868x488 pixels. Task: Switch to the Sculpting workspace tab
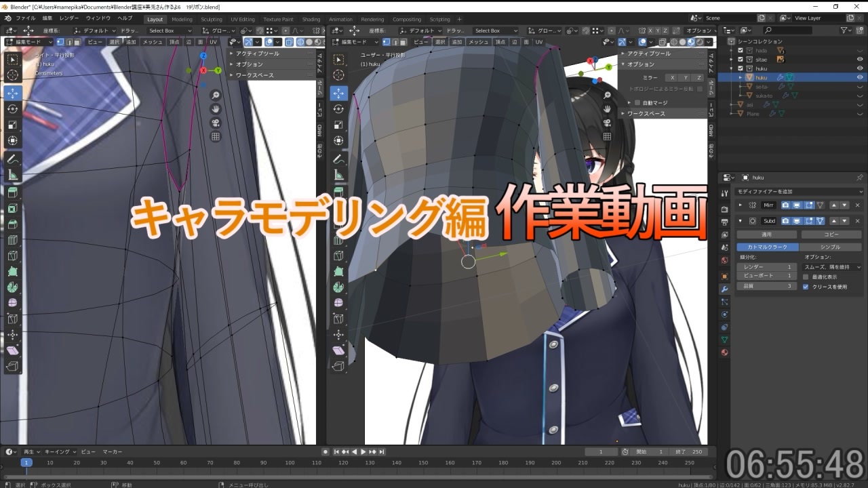coord(212,20)
